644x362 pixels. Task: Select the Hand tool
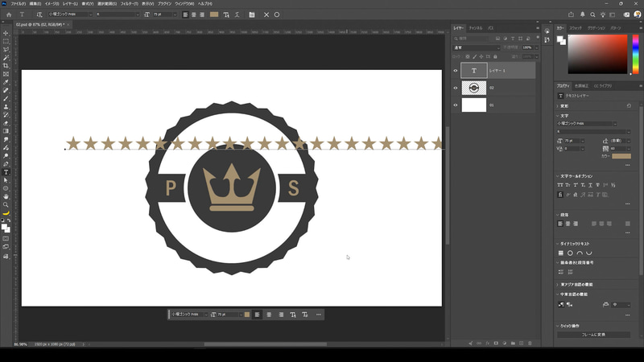pos(6,196)
